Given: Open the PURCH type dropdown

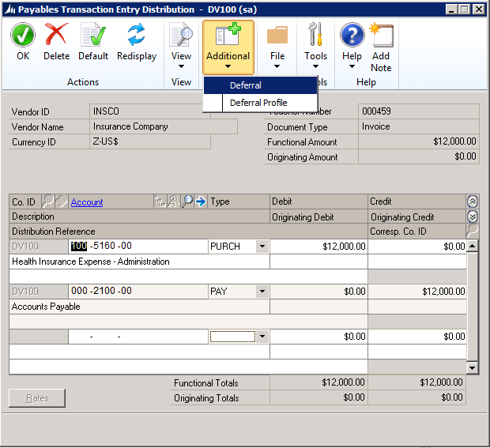Looking at the screenshot, I should (262, 247).
